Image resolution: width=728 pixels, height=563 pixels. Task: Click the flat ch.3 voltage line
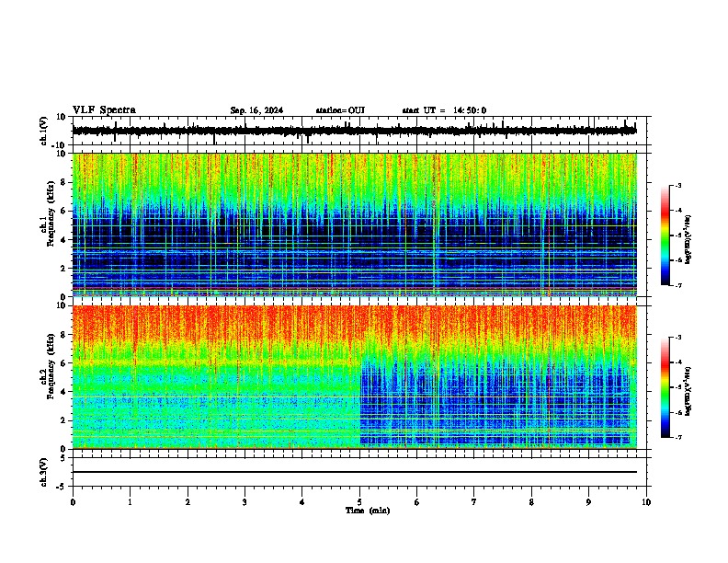(x=355, y=472)
